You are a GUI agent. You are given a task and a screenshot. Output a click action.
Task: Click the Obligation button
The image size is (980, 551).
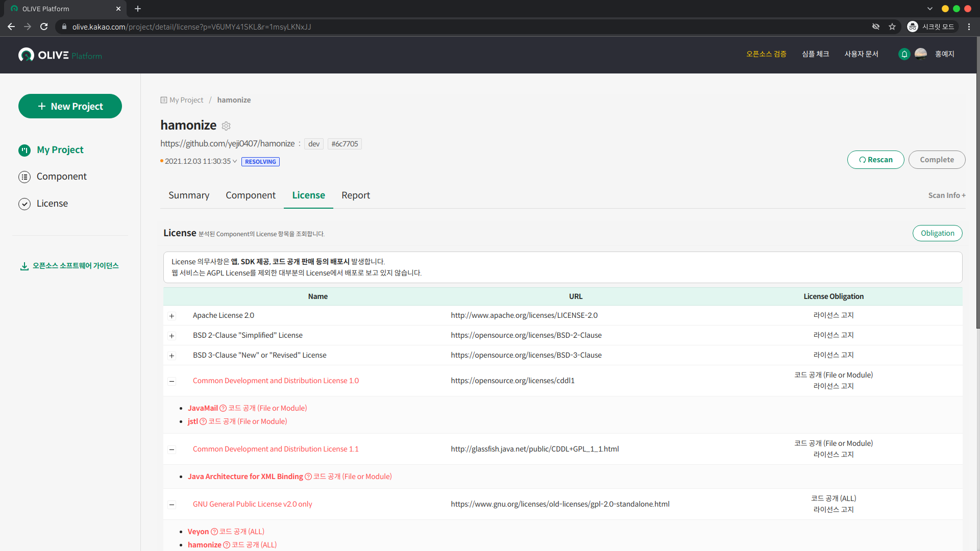pyautogui.click(x=937, y=233)
